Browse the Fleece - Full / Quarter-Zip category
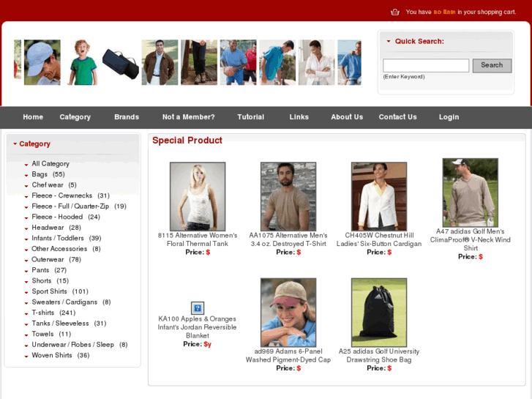 tap(79, 206)
